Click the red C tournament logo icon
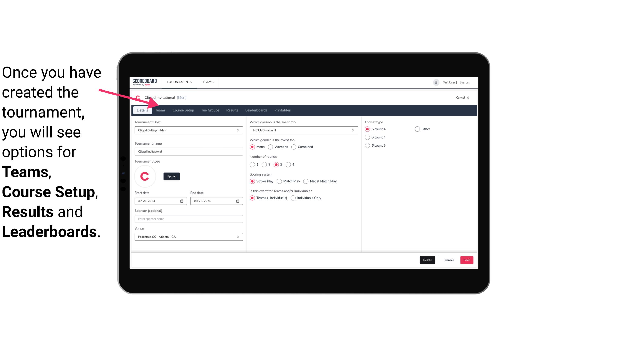The width and height of the screenshot is (644, 346). click(x=145, y=176)
